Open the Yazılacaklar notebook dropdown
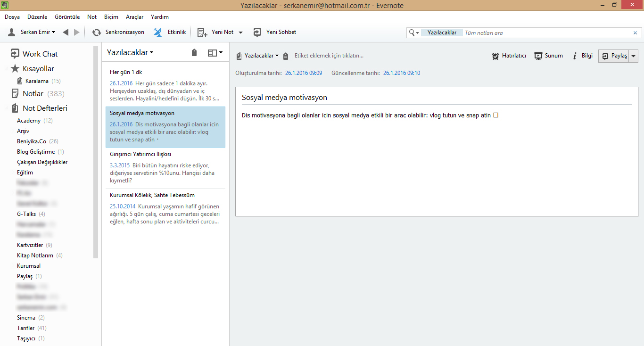Image resolution: width=644 pixels, height=346 pixels. coord(257,55)
